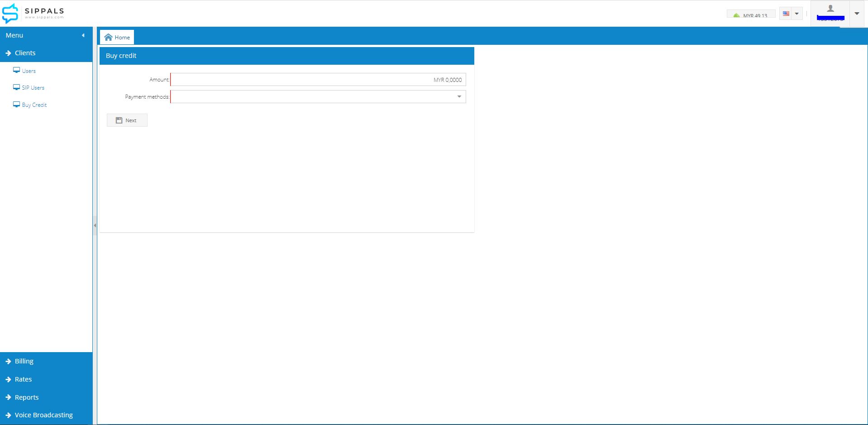This screenshot has width=868, height=425.
Task: Expand the Clients menu section
Action: pos(46,53)
